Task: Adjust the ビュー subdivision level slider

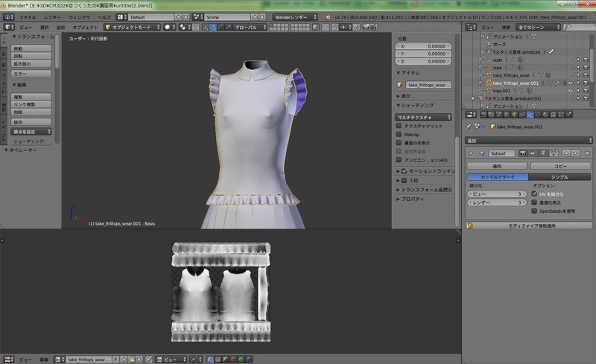Action: point(497,193)
